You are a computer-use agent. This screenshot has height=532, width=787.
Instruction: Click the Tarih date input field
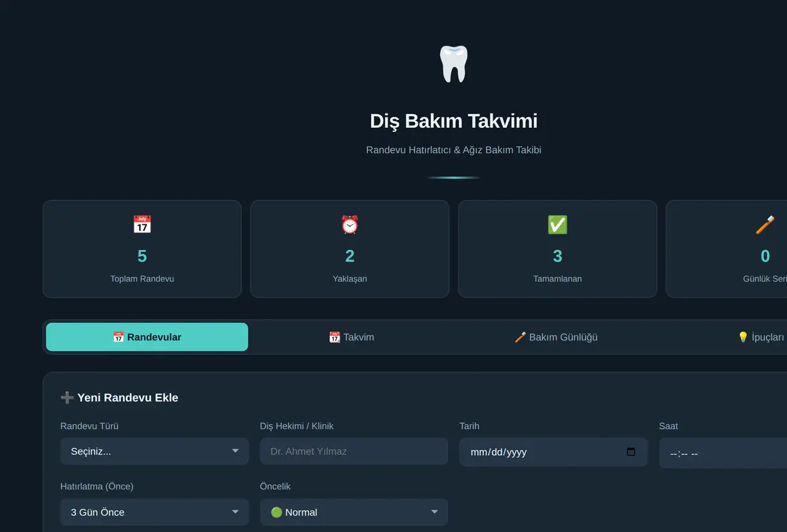coord(554,452)
